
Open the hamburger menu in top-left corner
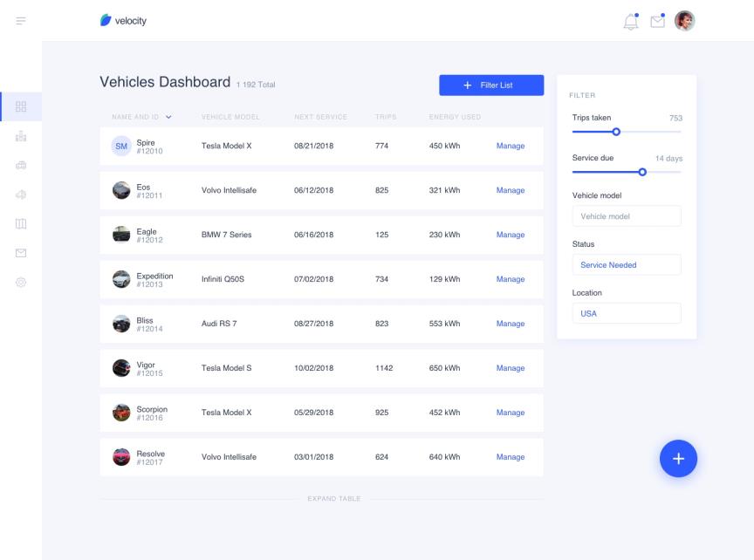click(x=20, y=21)
